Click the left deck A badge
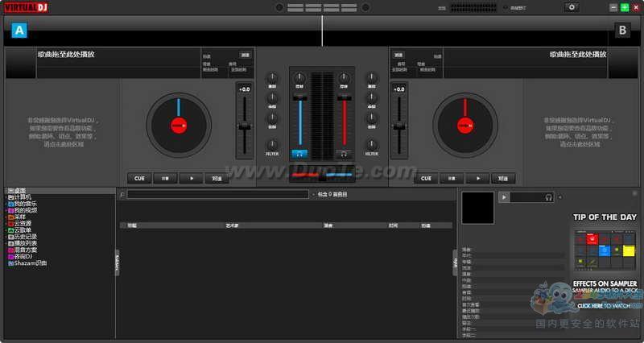 pyautogui.click(x=19, y=31)
